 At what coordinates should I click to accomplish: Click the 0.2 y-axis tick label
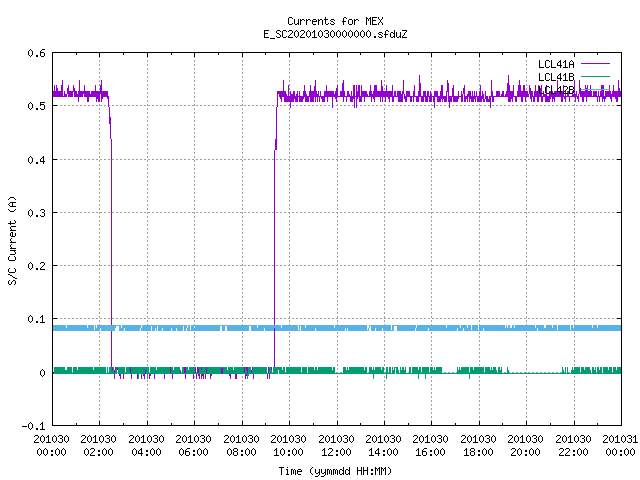36,266
